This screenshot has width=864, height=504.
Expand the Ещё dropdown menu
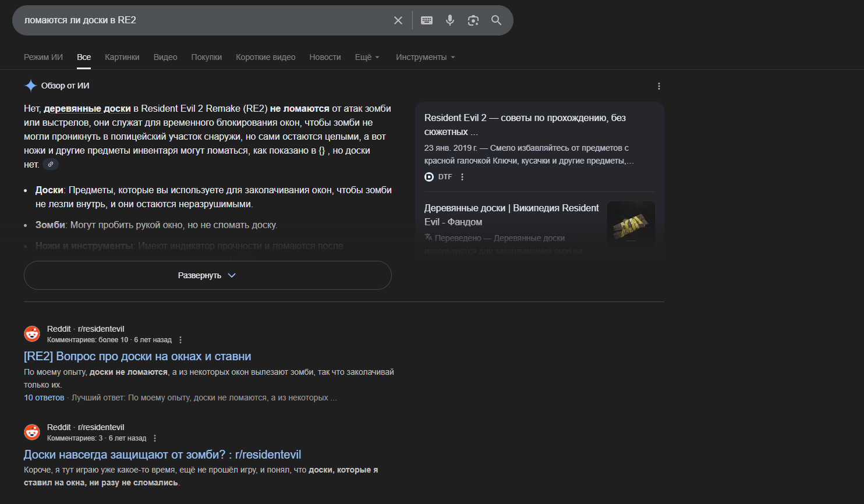point(367,57)
